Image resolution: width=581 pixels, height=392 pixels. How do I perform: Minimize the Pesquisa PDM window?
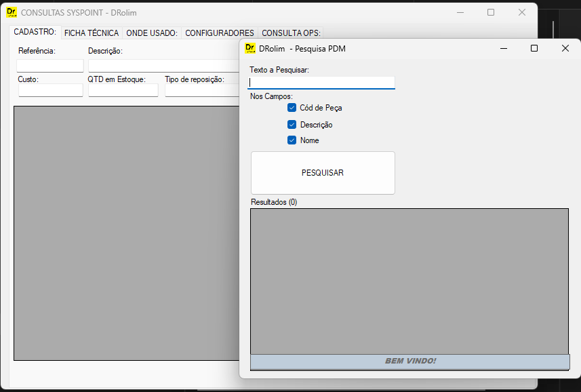pos(504,48)
